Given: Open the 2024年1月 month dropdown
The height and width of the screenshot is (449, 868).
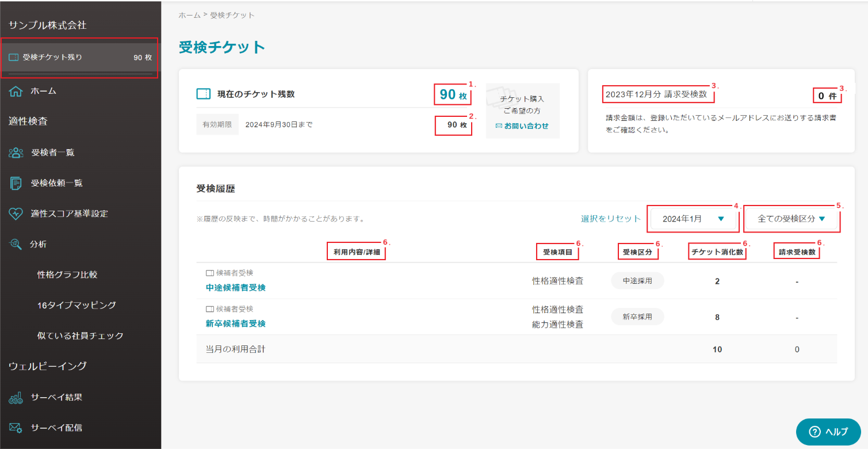Looking at the screenshot, I should pyautogui.click(x=692, y=219).
